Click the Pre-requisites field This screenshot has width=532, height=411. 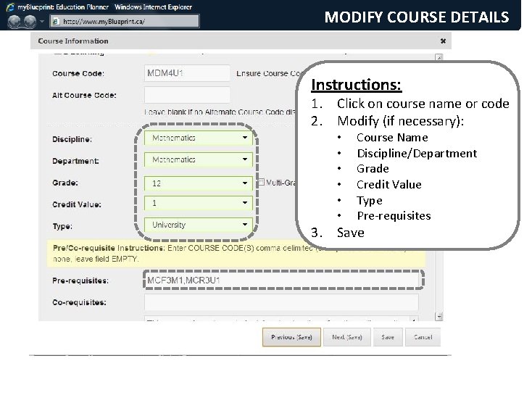[x=281, y=281]
